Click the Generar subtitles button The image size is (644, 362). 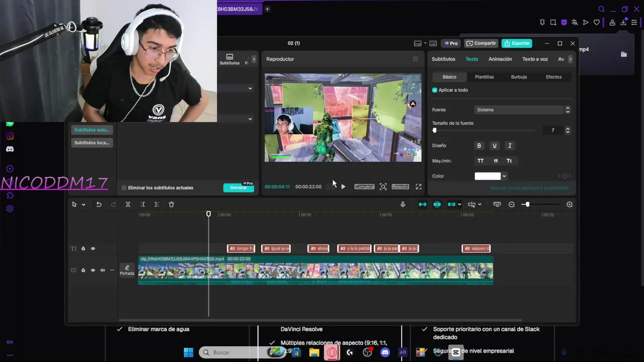point(238,188)
